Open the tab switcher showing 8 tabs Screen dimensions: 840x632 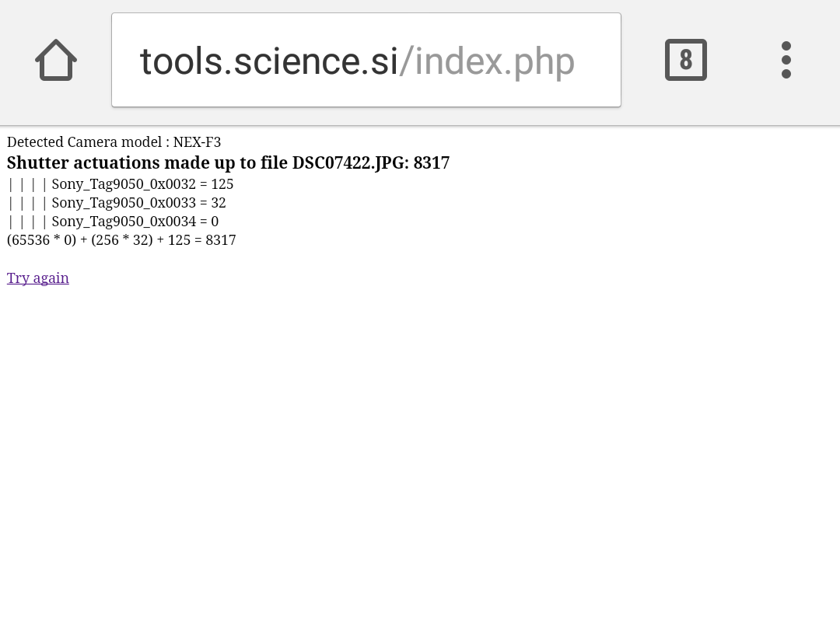pyautogui.click(x=685, y=60)
